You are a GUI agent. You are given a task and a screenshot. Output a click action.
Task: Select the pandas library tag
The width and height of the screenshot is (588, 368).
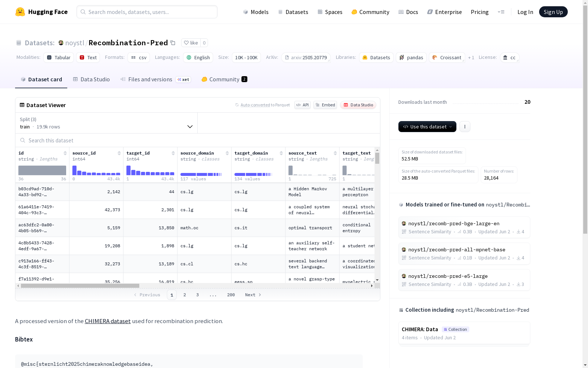pyautogui.click(x=411, y=57)
